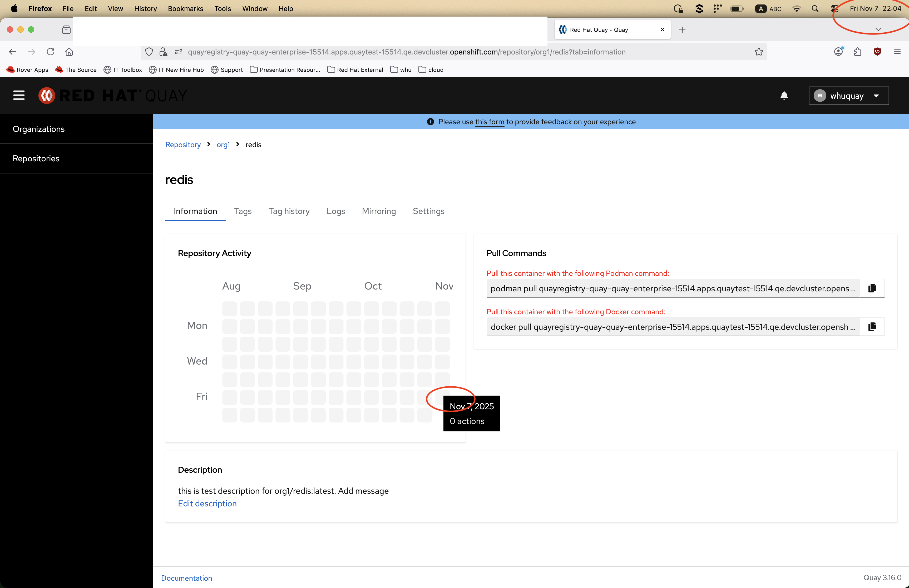Screen dimensions: 909x588
Task: Open the Mirroring tab
Action: point(378,211)
